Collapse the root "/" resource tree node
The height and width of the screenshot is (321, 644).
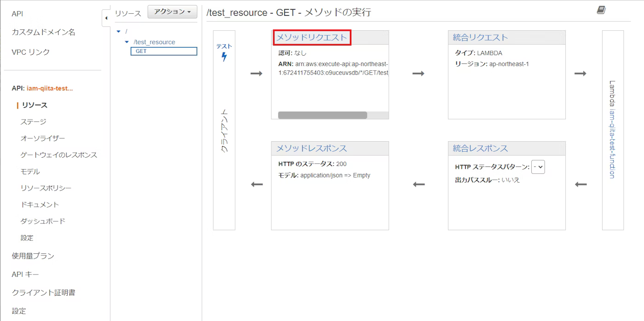[x=119, y=31]
